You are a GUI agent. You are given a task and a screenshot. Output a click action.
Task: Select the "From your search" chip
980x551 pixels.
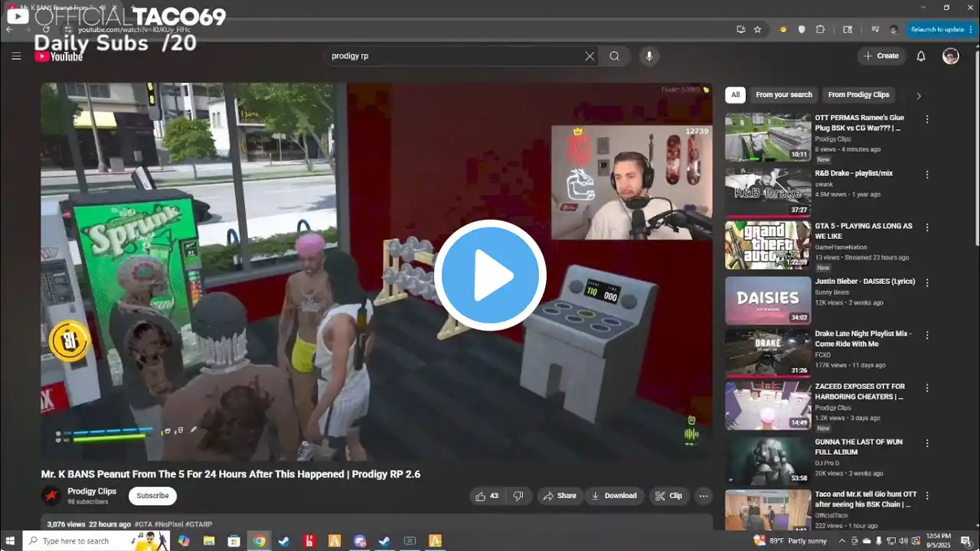(x=783, y=95)
